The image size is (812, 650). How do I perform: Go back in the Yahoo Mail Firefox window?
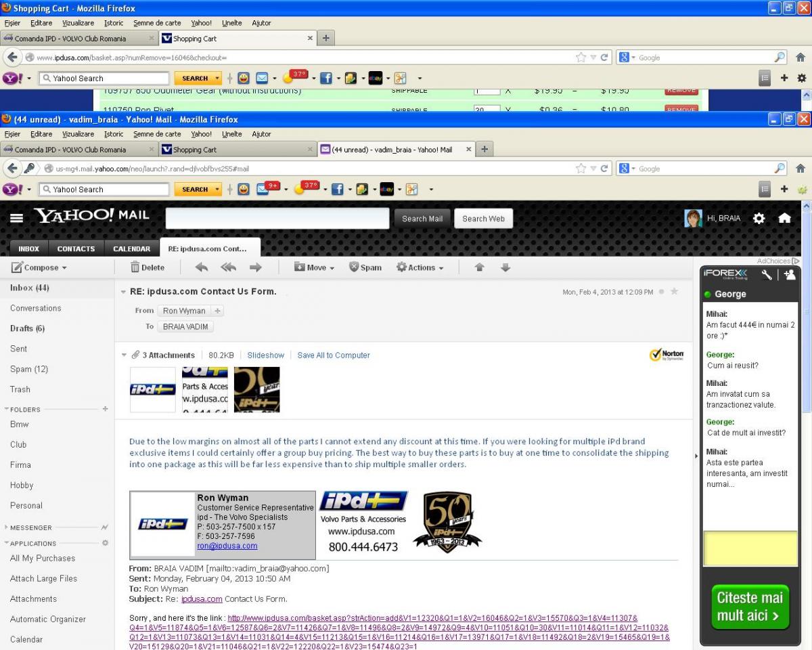(12, 168)
